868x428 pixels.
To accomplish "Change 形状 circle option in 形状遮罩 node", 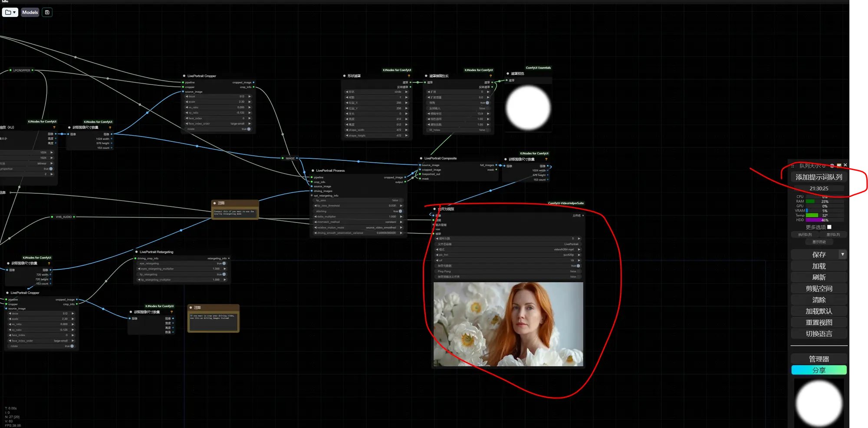I will 377,92.
